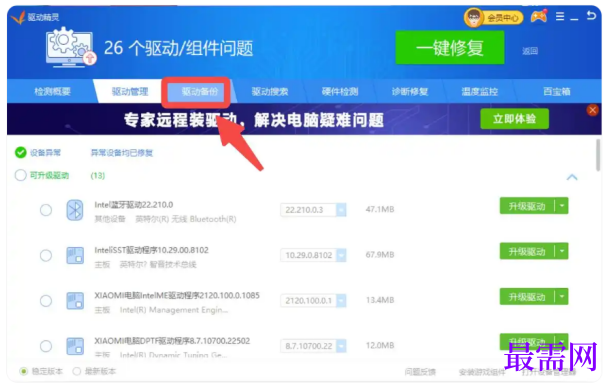This screenshot has width=616, height=388.
Task: Close the remote expert banner ad
Action: pos(592,110)
